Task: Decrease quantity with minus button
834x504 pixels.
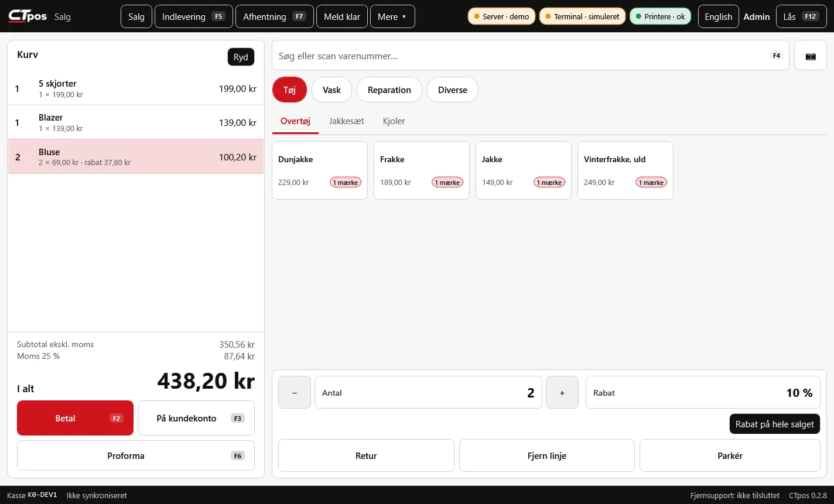Action: 294,392
